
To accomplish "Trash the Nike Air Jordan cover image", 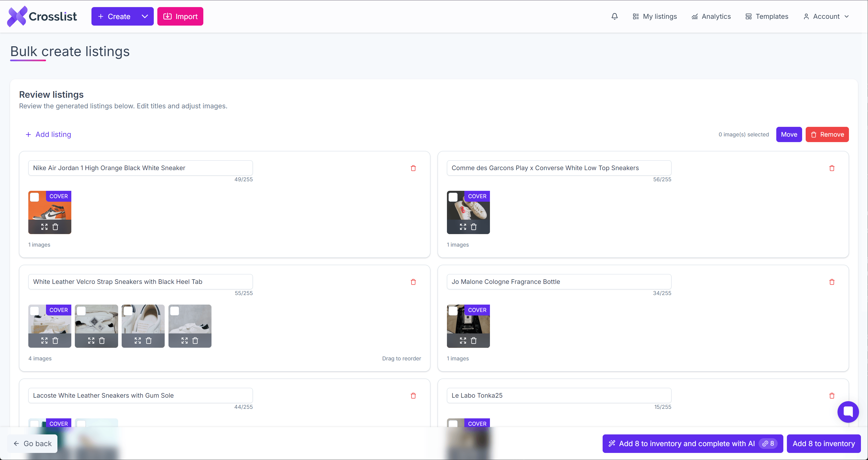I will tap(55, 227).
